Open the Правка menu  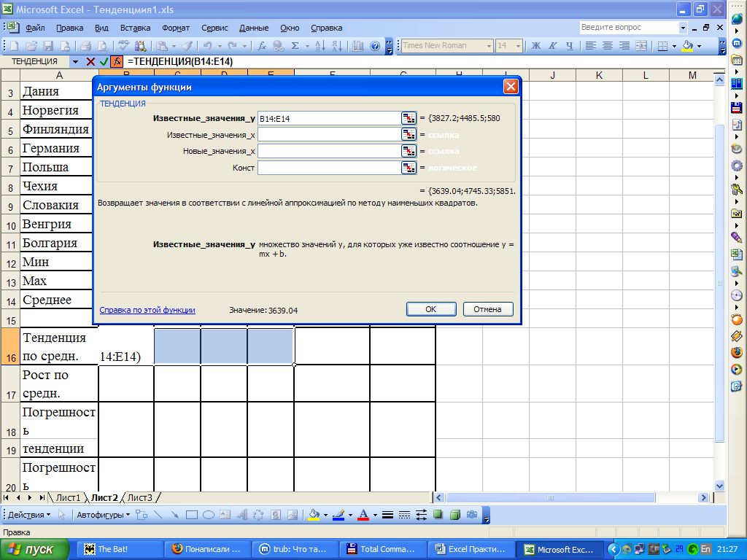pyautogui.click(x=69, y=28)
